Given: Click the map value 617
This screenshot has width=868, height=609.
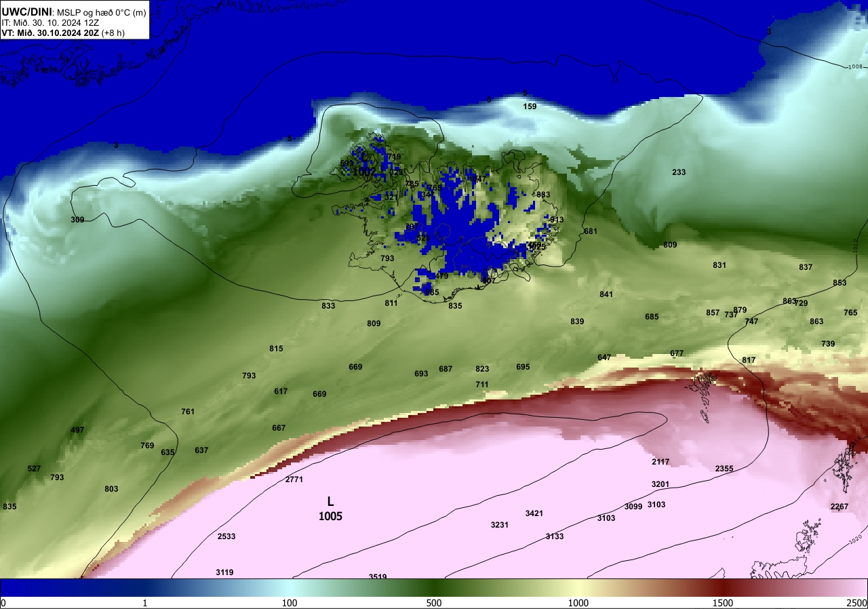Looking at the screenshot, I should tap(281, 391).
